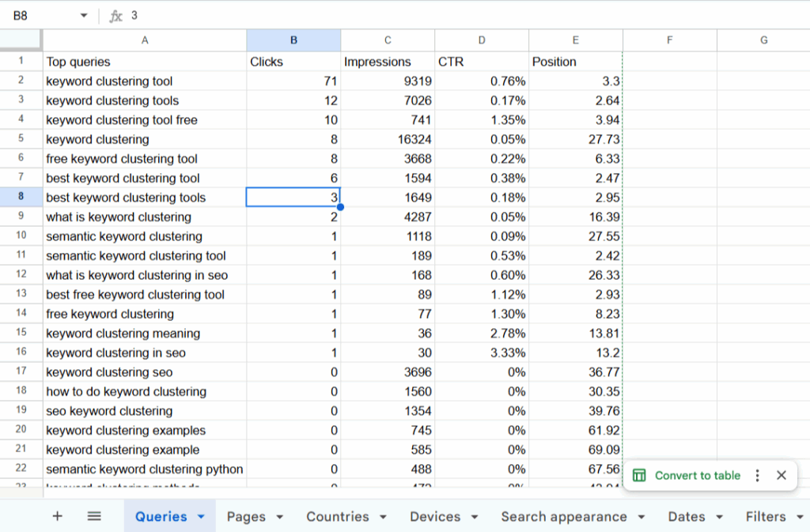The height and width of the screenshot is (532, 810).
Task: Open the Pages tab dropdown arrow
Action: tap(280, 517)
